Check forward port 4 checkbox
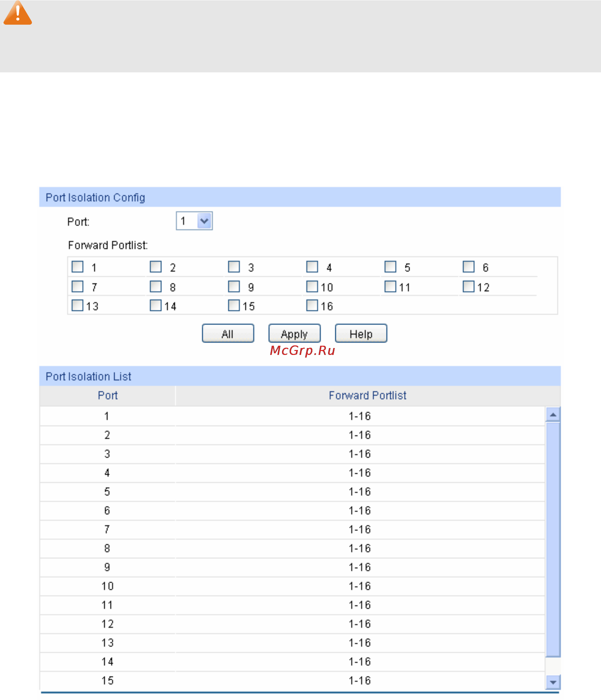 312,266
